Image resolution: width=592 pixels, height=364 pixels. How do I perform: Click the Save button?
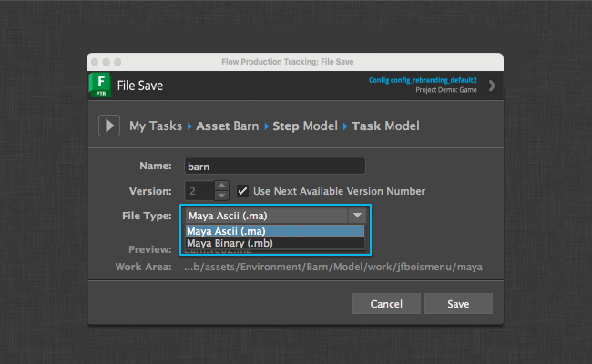pos(458,303)
